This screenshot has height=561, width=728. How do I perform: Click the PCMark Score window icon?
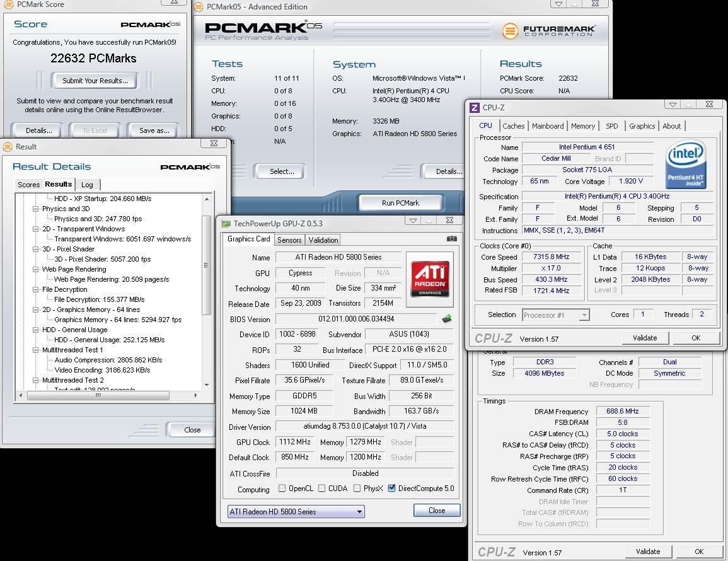click(8, 4)
